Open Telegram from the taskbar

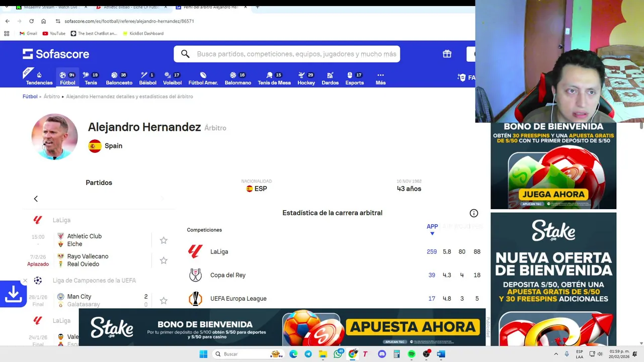pyautogui.click(x=308, y=354)
